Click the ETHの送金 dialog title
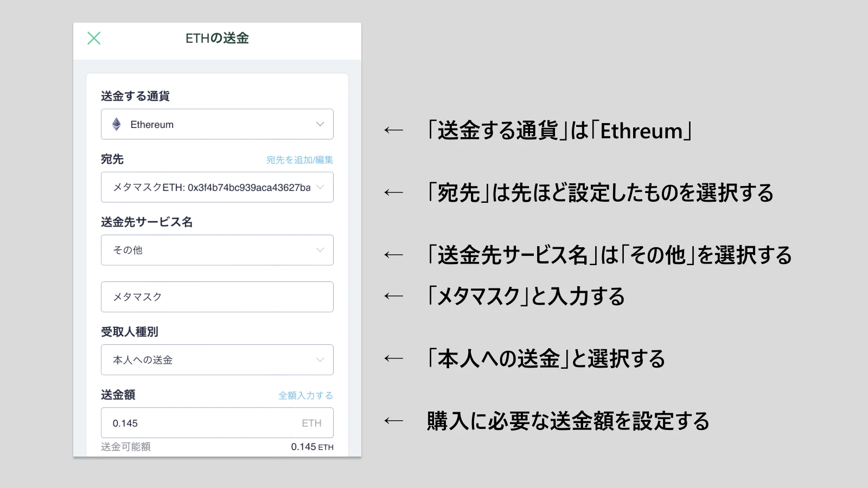This screenshot has height=488, width=868. point(217,38)
